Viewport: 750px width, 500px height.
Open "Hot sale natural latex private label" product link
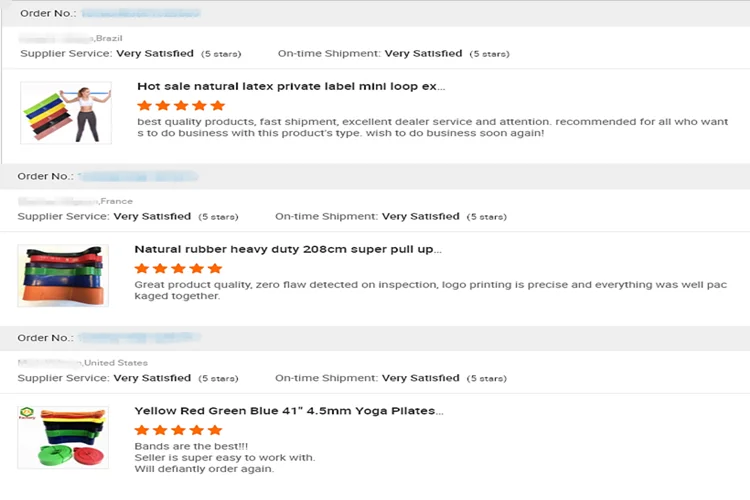(x=291, y=86)
